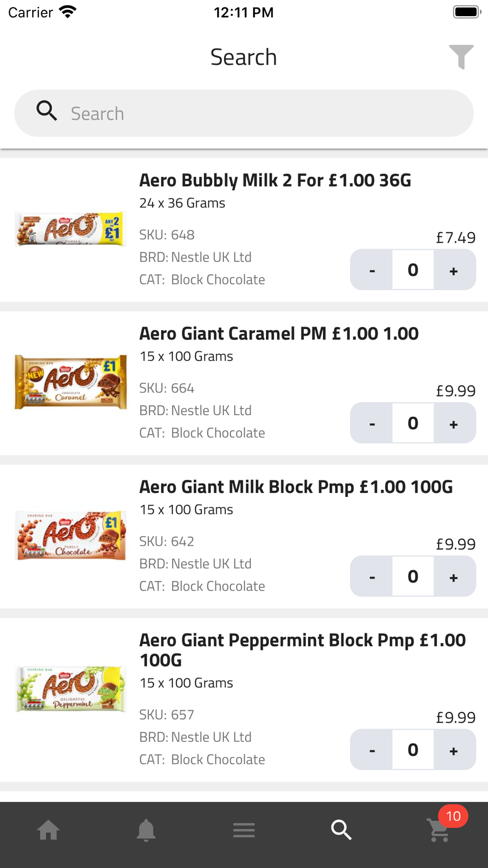Open the hamburger menu tab
This screenshot has height=868, width=488.
click(244, 830)
